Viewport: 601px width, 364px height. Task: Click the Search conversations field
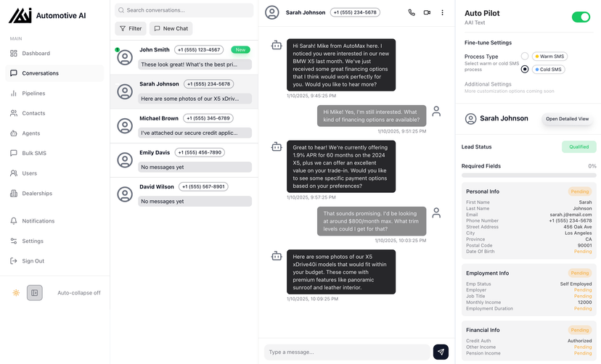[184, 10]
